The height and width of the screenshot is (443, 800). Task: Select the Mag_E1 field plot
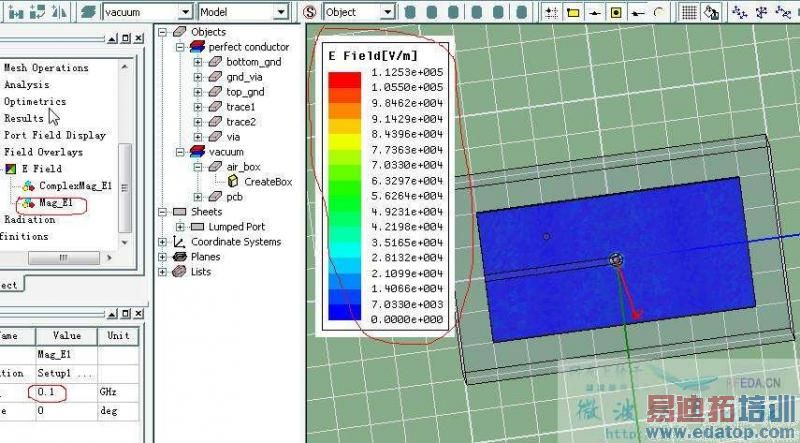tap(56, 203)
